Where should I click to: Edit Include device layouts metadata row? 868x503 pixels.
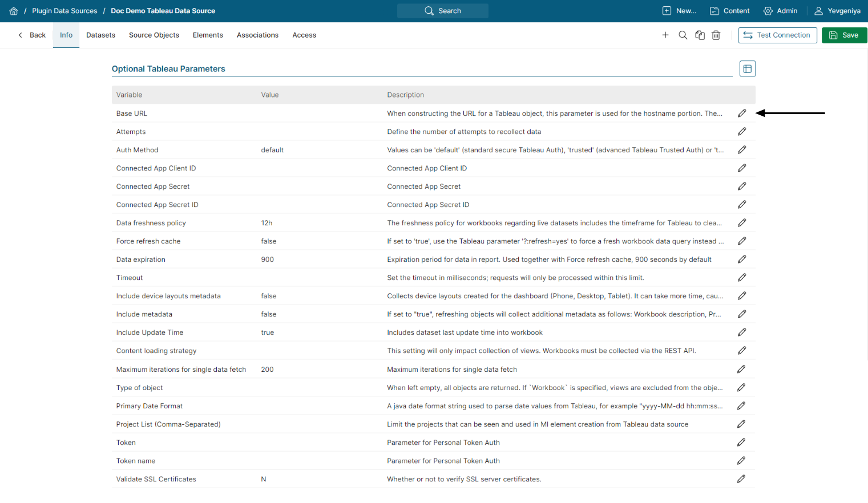point(742,296)
